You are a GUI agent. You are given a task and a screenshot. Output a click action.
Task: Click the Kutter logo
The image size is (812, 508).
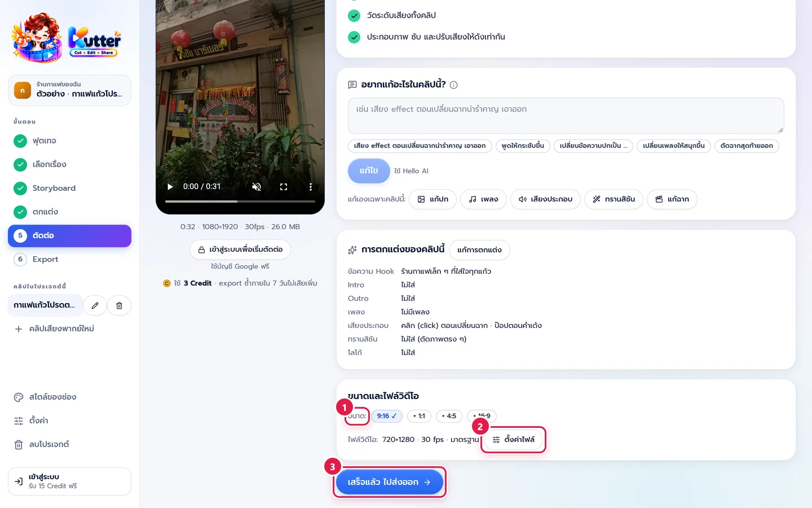[x=67, y=37]
